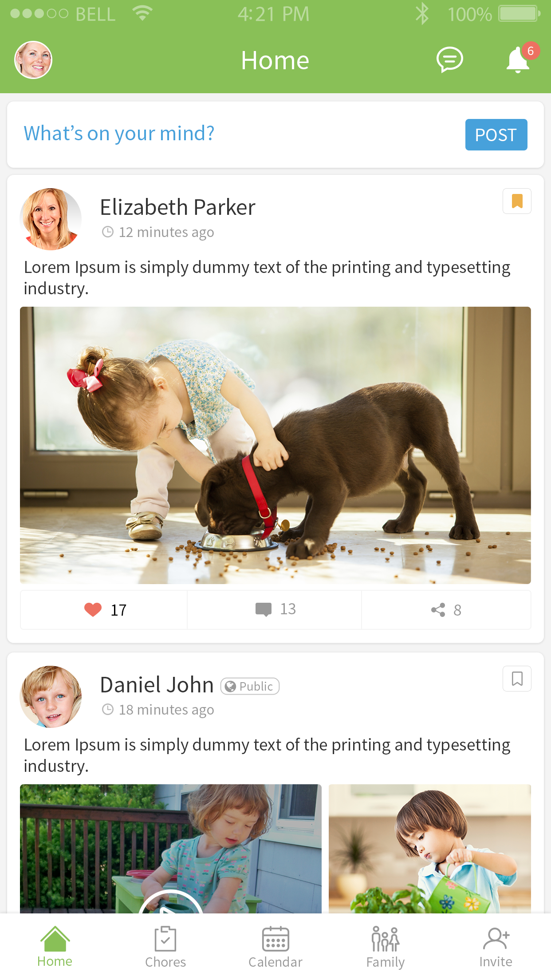Viewport: 551px width, 980px height.
Task: Open Daniel John's profile picture
Action: [x=51, y=697]
